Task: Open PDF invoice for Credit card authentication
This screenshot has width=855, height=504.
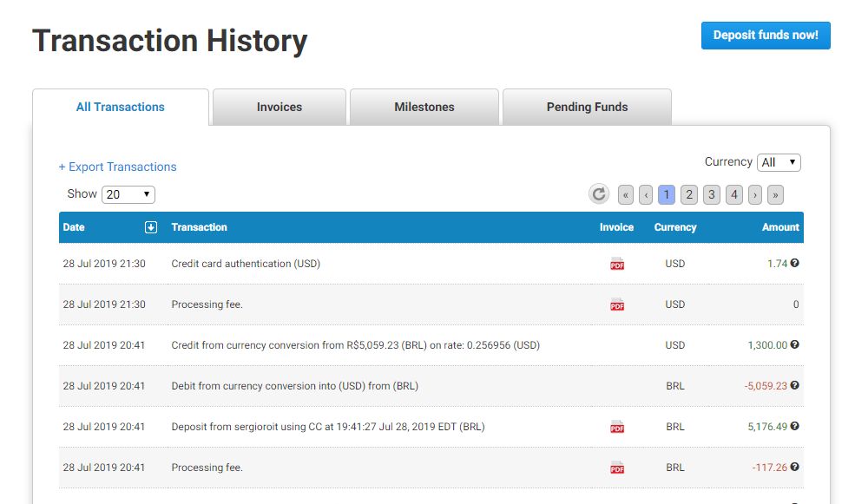Action: coord(617,264)
